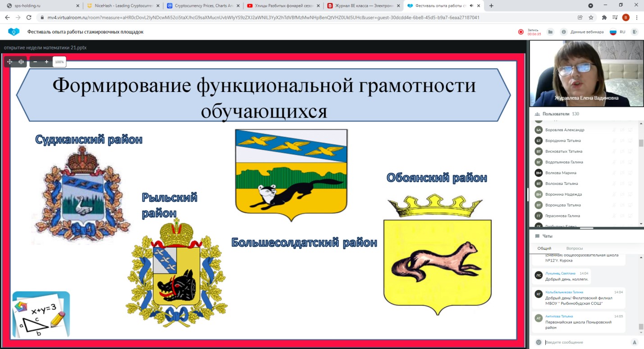Click the Введите сообщение input field
Screen dimensions: 644x349
586,342
